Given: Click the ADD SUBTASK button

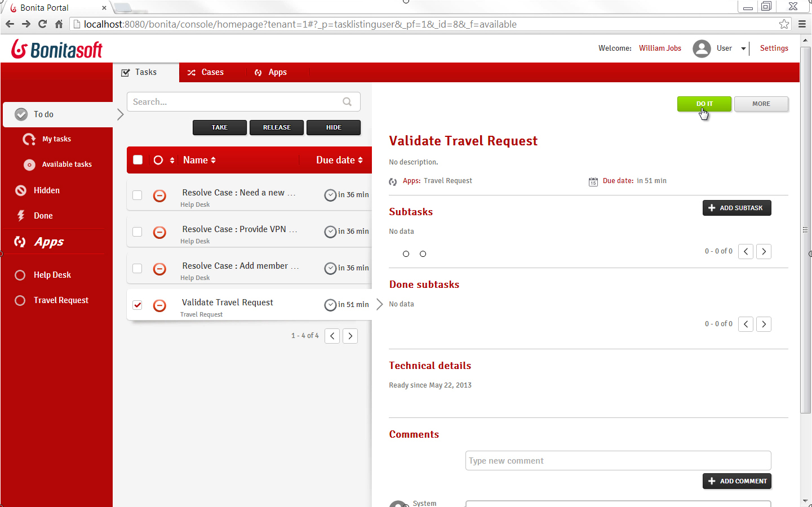Looking at the screenshot, I should click(736, 208).
